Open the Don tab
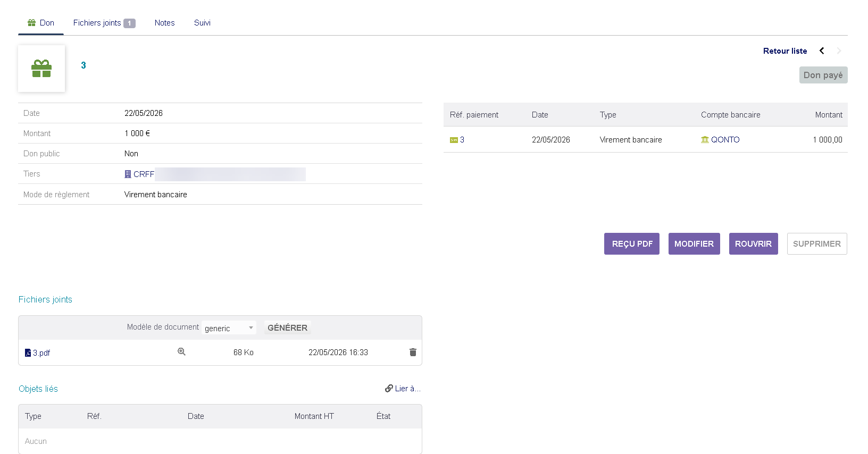Image resolution: width=868 pixels, height=454 pixels. click(x=41, y=23)
